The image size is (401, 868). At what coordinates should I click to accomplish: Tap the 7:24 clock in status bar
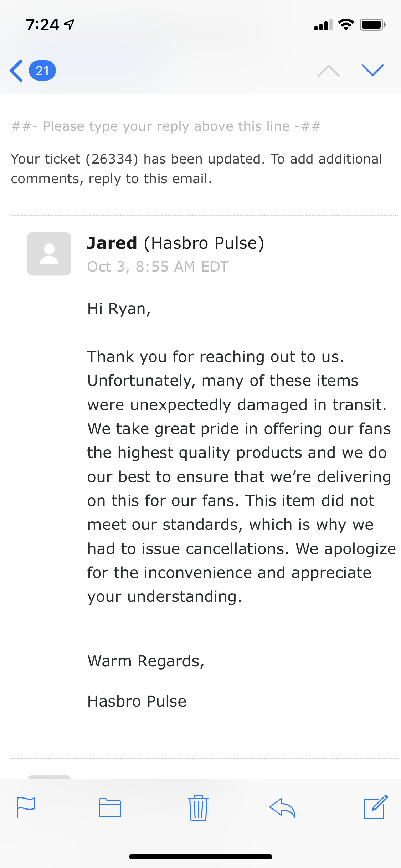(42, 25)
